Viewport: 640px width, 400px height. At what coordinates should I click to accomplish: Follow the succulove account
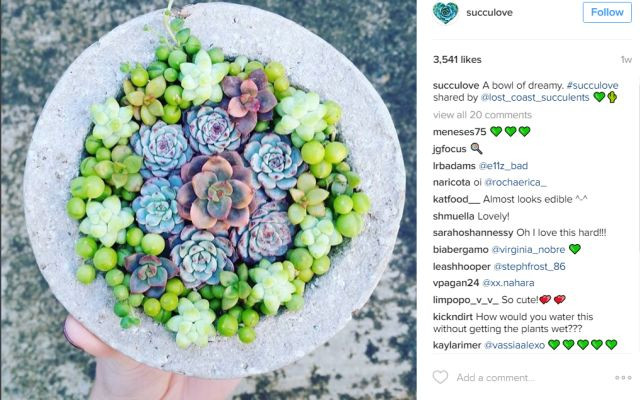click(607, 12)
